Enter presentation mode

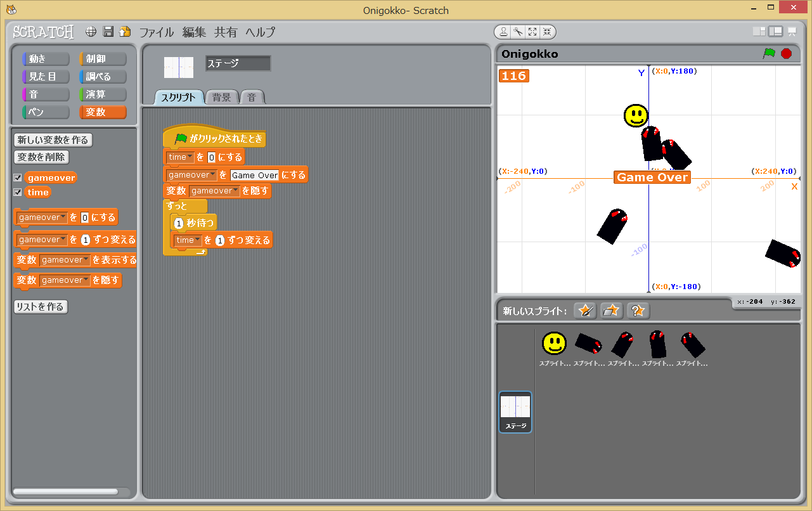click(x=792, y=32)
